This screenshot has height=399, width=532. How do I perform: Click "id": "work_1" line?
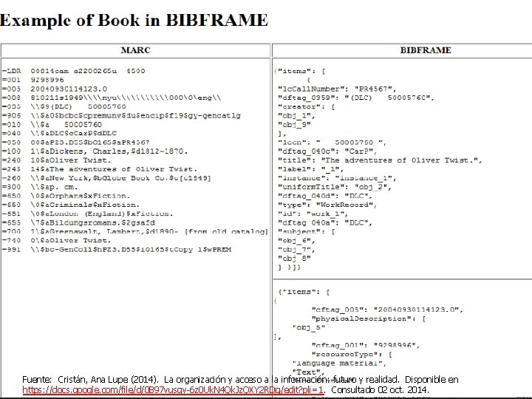(313, 214)
